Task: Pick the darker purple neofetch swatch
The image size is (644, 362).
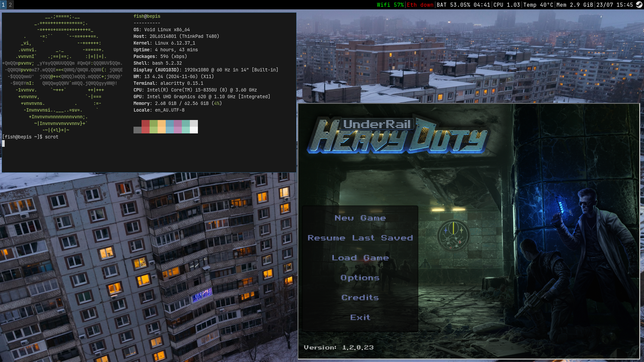Action: click(178, 123)
